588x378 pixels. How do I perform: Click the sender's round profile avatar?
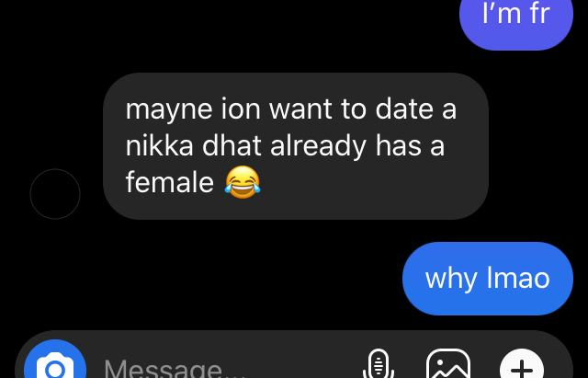[55, 194]
